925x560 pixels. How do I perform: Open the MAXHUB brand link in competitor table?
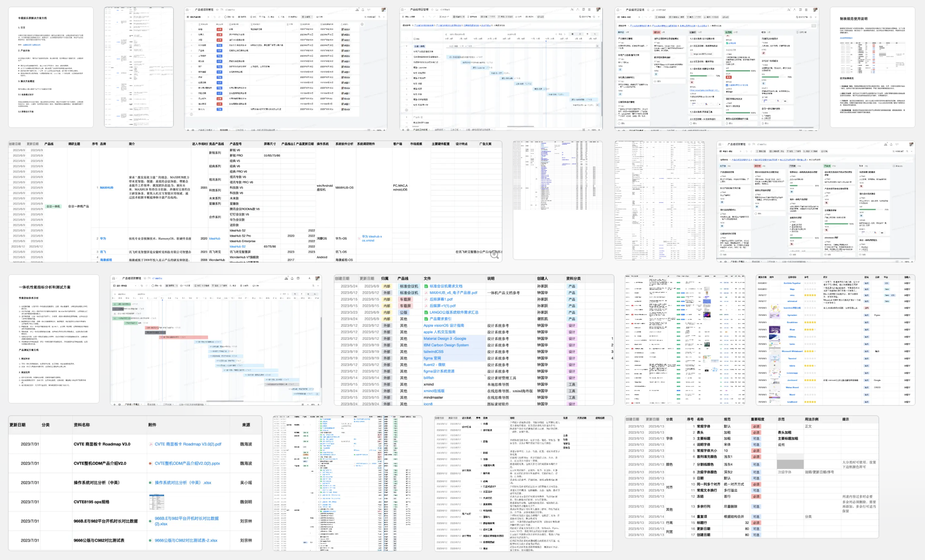(106, 188)
